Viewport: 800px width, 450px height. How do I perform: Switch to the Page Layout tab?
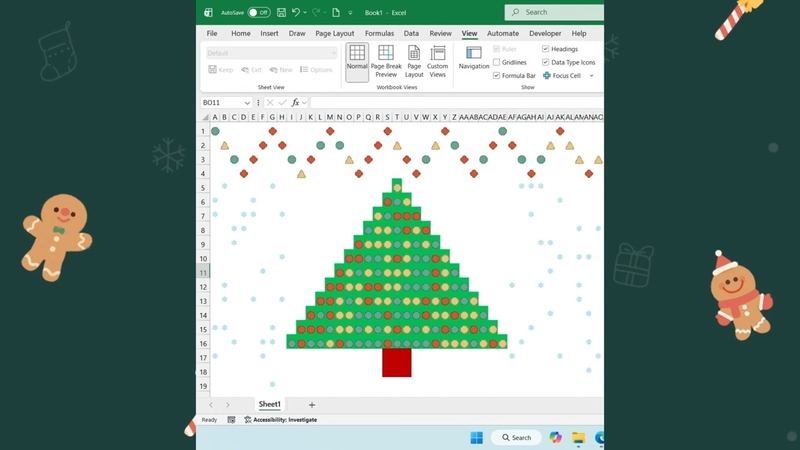point(335,33)
